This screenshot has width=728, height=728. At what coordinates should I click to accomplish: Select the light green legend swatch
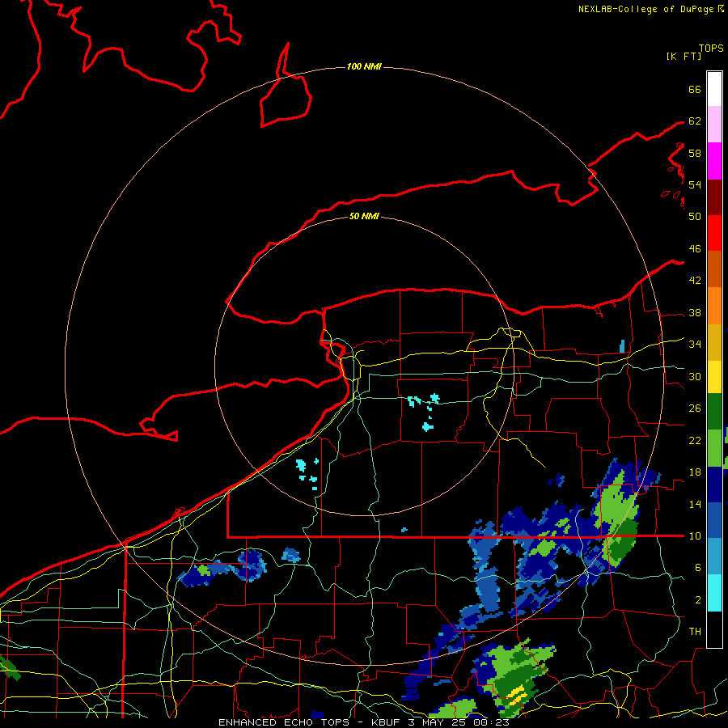point(714,448)
